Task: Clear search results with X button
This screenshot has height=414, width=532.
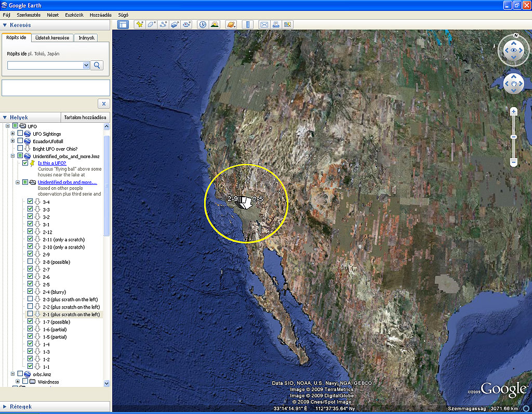Action: (104, 103)
